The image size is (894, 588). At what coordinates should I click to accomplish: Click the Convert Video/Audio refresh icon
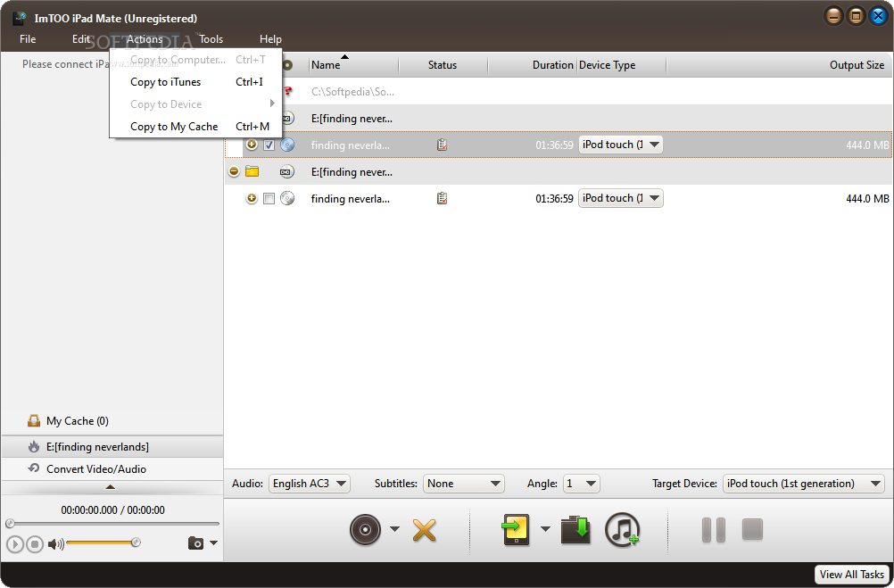(34, 468)
